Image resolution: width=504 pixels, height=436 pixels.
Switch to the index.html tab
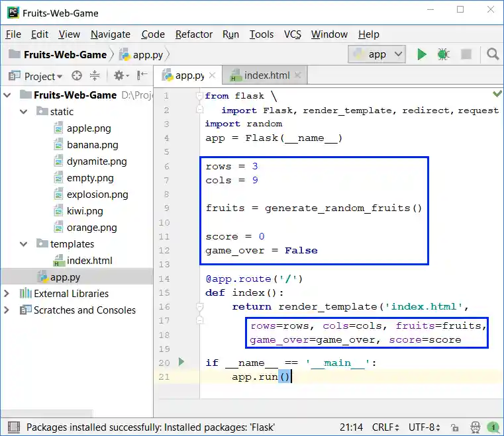[x=266, y=75]
